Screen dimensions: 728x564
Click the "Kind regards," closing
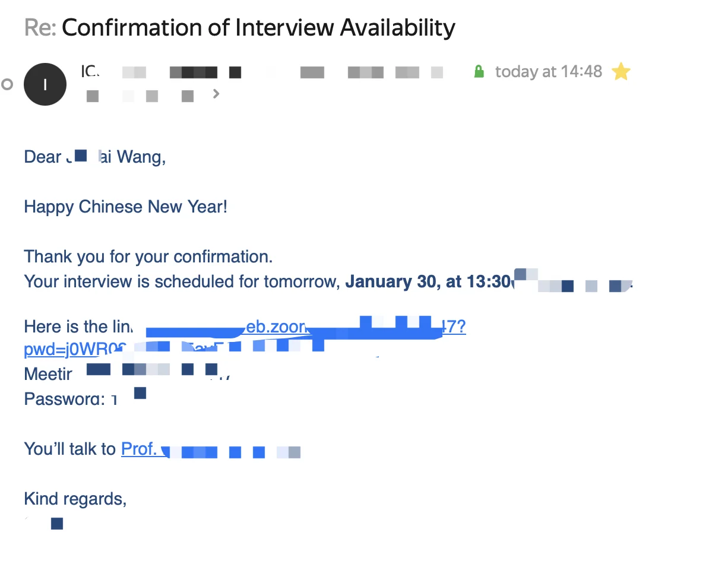[75, 499]
